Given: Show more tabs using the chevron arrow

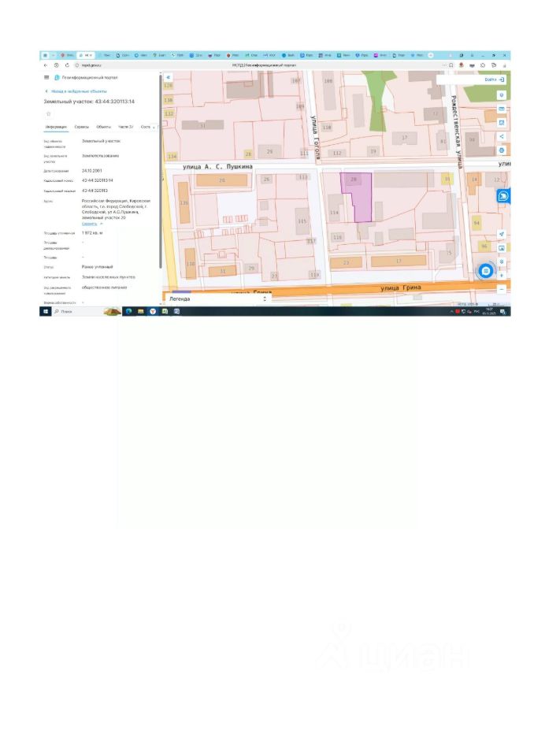Looking at the screenshot, I should (154, 128).
